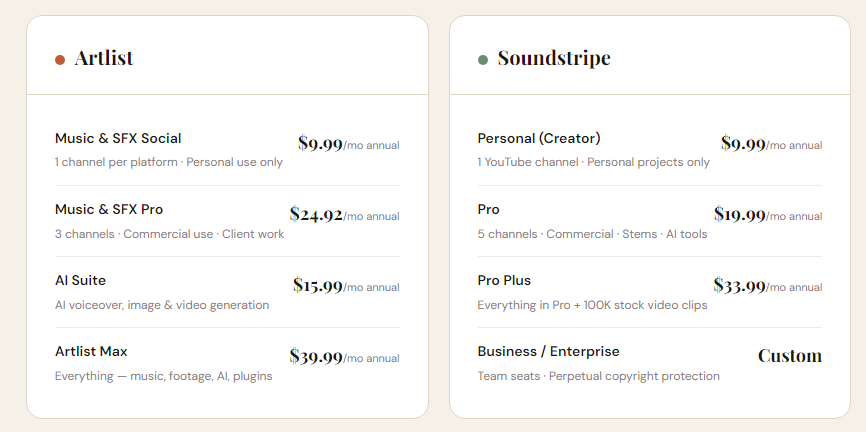Select the Personal (Creator) plan
Viewport: 866px width, 432px height.
539,138
